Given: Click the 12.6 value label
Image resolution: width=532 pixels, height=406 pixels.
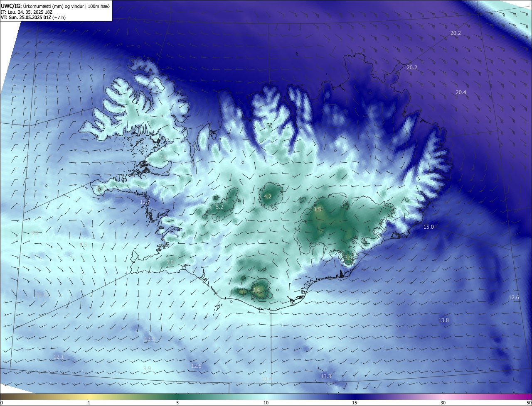Looking at the screenshot, I should pyautogui.click(x=514, y=298).
